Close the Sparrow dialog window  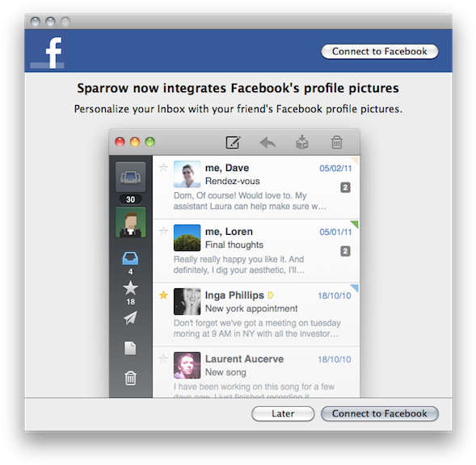point(36,22)
